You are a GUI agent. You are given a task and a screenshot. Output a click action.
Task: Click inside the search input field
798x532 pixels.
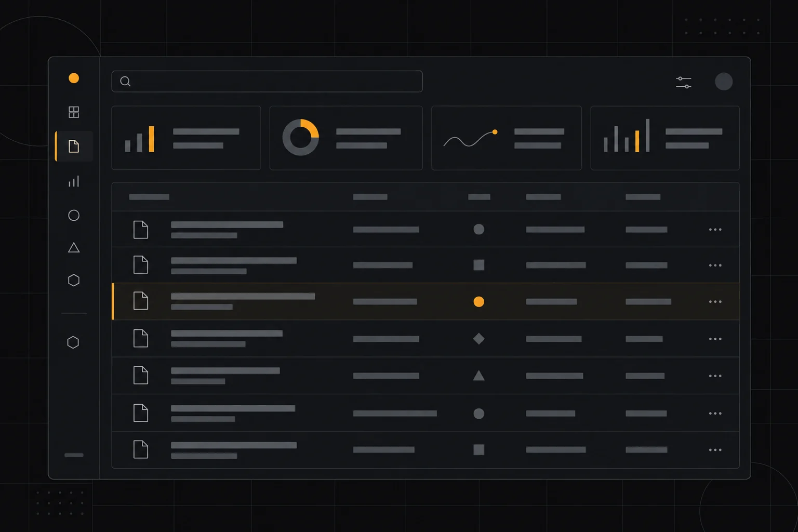click(267, 82)
